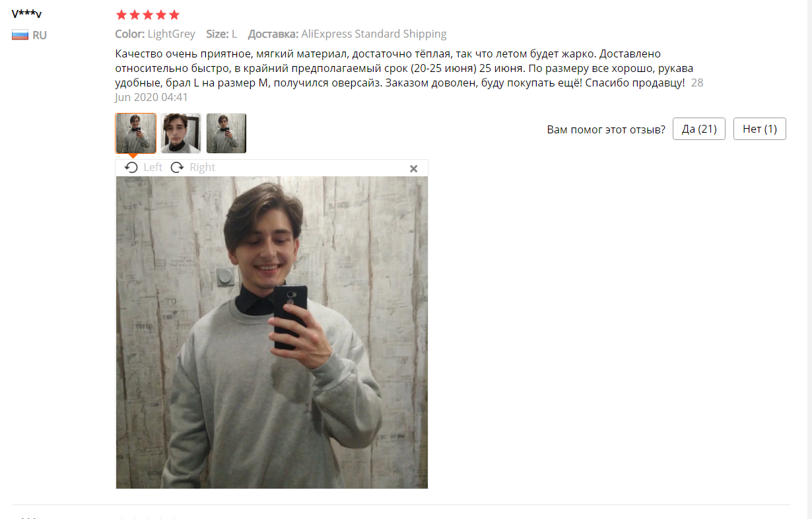Click the rotate Left arrow icon
This screenshot has width=812, height=519.
(131, 168)
